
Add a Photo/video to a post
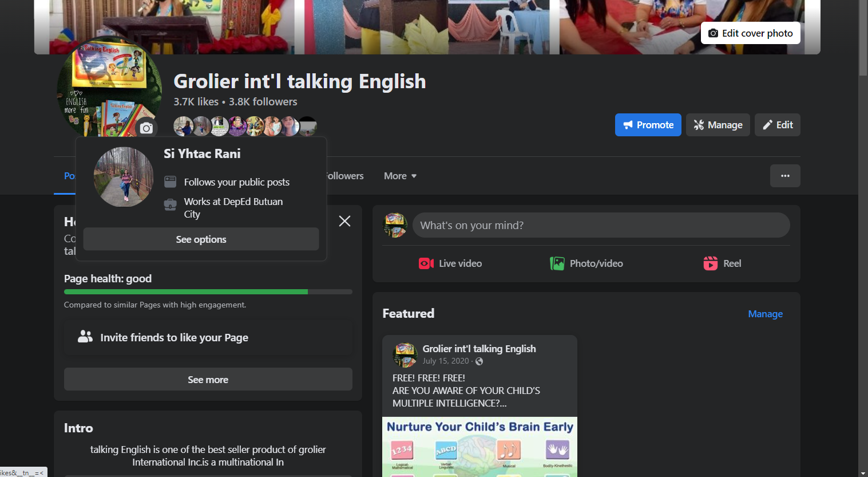(586, 263)
